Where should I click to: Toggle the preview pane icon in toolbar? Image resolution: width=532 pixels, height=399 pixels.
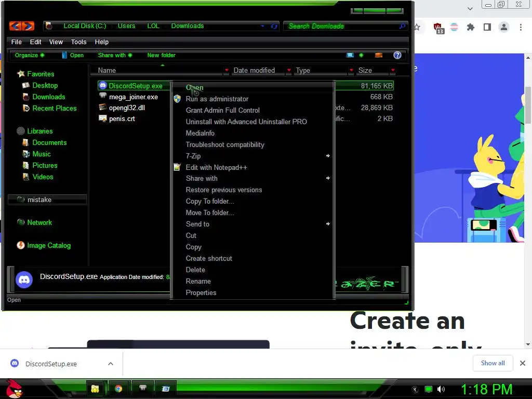(x=379, y=55)
